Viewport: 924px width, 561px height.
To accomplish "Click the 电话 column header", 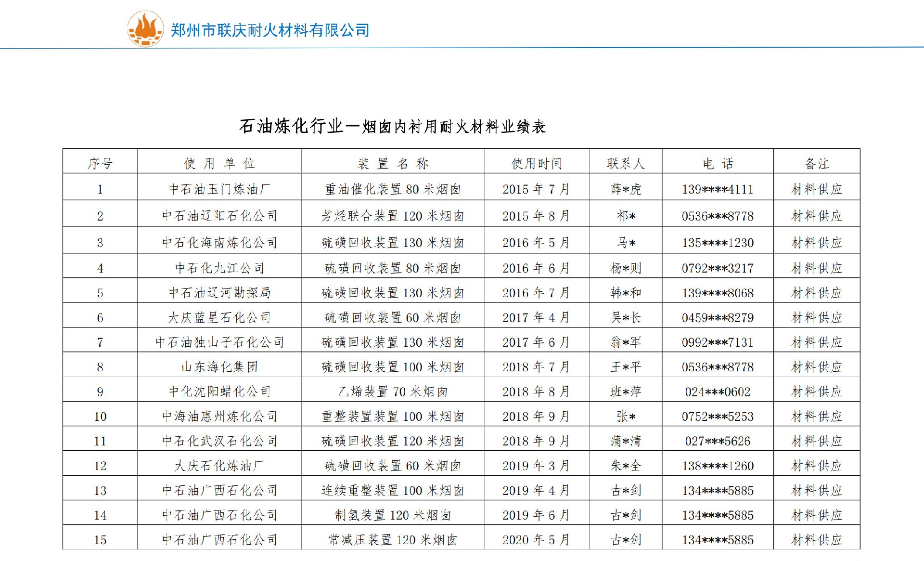I will pyautogui.click(x=718, y=164).
